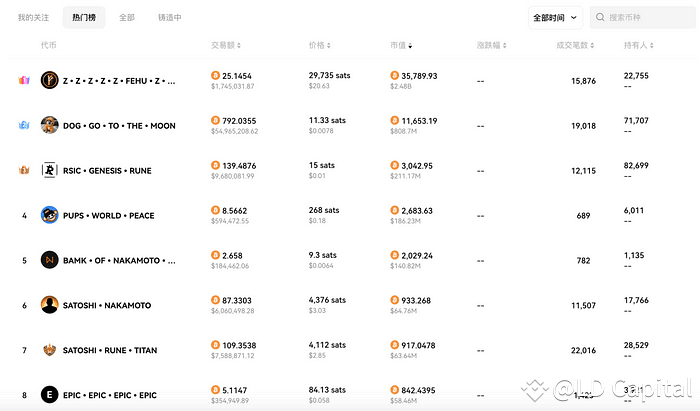
Task: Click the Z•Z•Z•Z•Z•FEHU token icon
Action: 49,81
